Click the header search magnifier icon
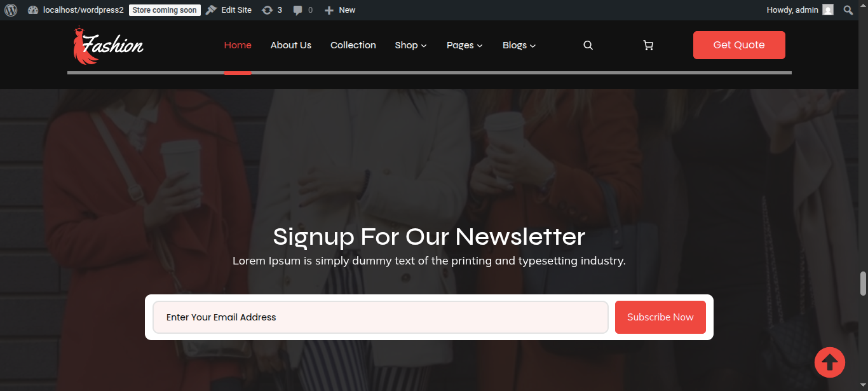The width and height of the screenshot is (868, 391). 588,45
